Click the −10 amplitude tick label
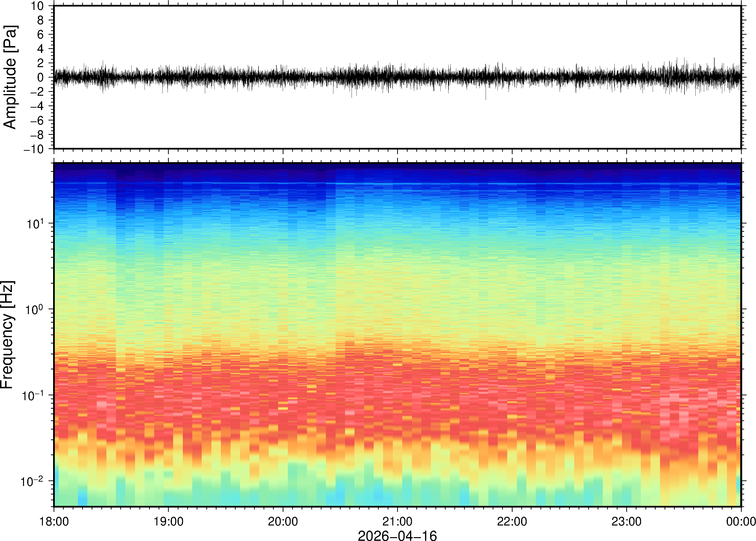 click(33, 149)
